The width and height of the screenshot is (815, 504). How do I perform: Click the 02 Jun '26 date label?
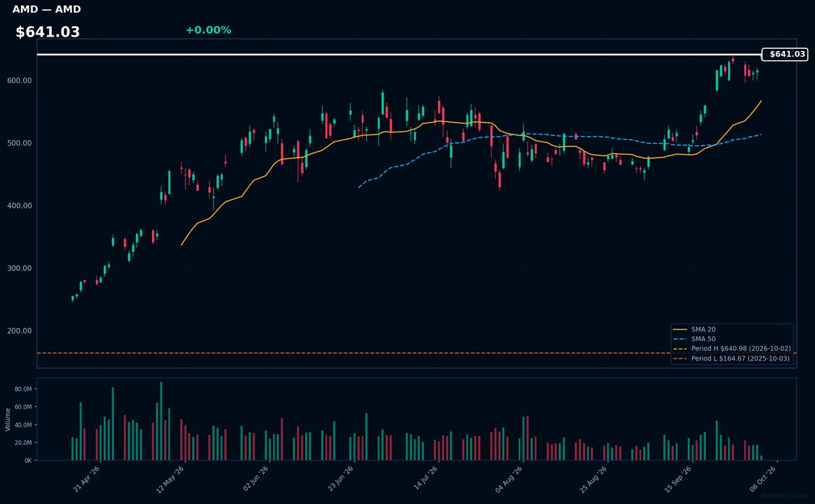(255, 479)
